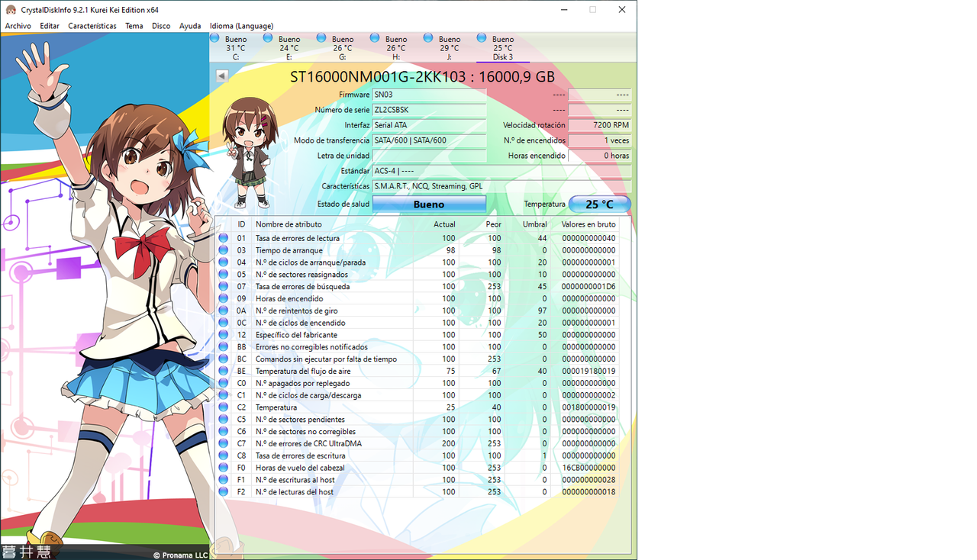Image resolution: width=977 pixels, height=560 pixels.
Task: Click status orb for attribute C2 Temperatura
Action: coord(224,407)
